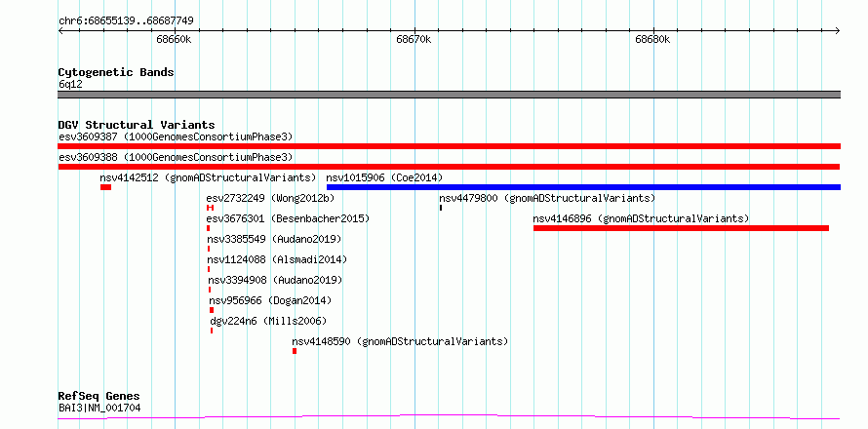Click the magenta BAI3 gene line
868x429 pixels.
pyautogui.click(x=449, y=416)
